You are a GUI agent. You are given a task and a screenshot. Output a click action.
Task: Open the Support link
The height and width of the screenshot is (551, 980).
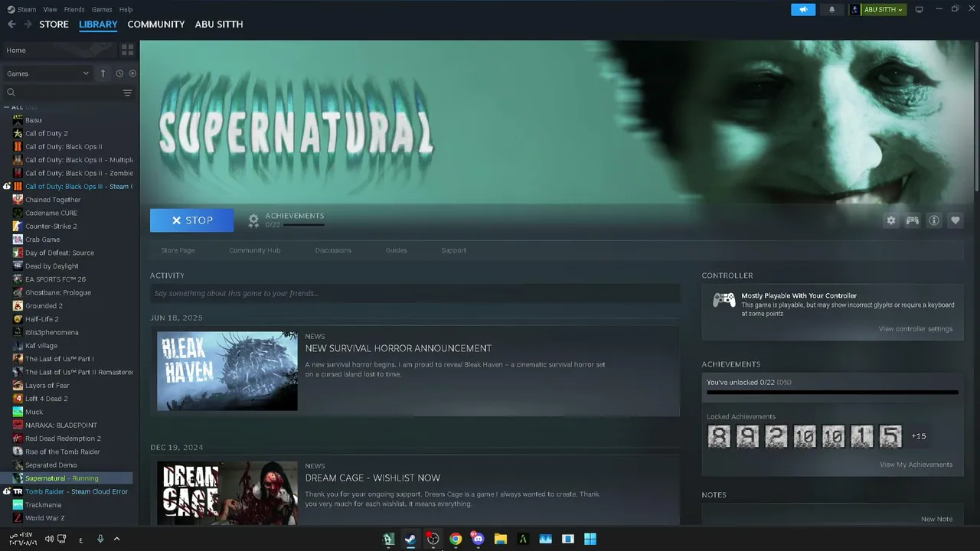(x=453, y=250)
